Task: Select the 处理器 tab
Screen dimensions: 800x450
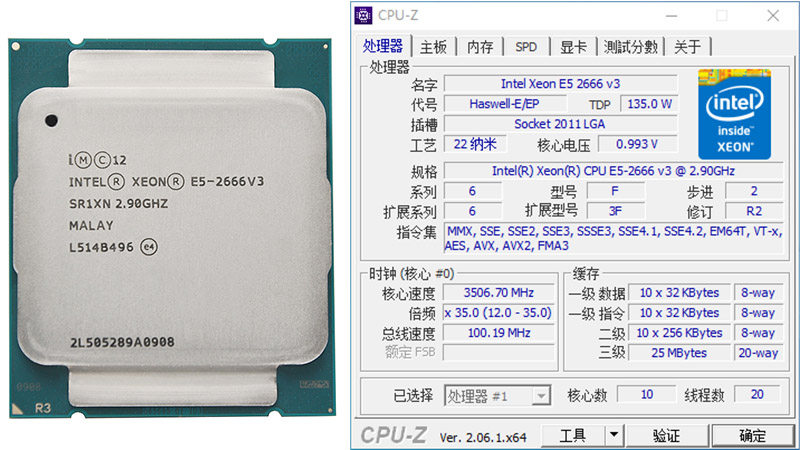Action: (x=383, y=45)
